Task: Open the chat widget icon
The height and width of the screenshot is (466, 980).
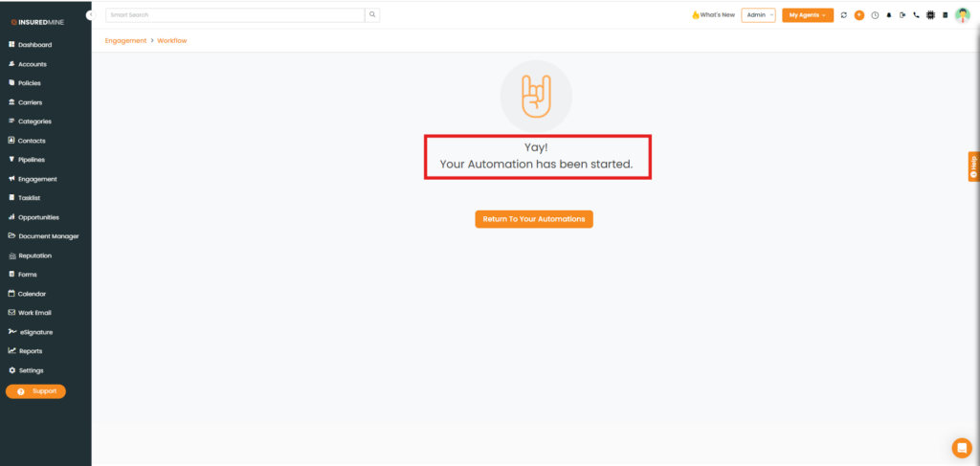Action: click(x=961, y=447)
